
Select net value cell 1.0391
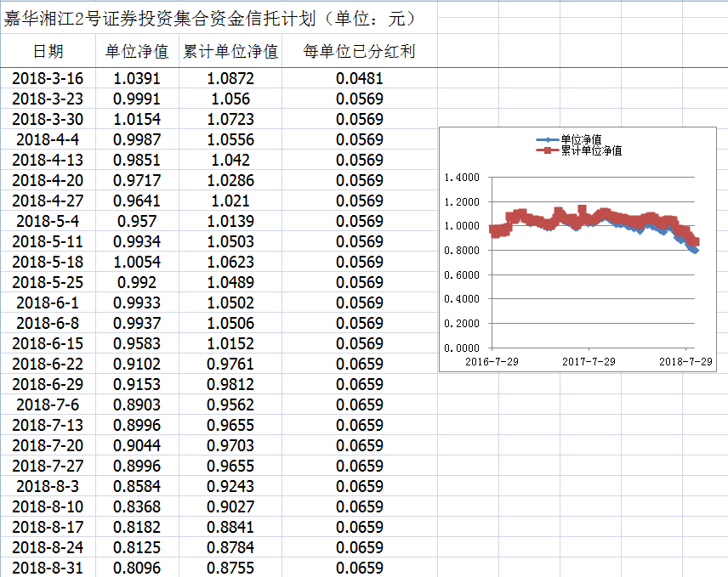tap(137, 78)
